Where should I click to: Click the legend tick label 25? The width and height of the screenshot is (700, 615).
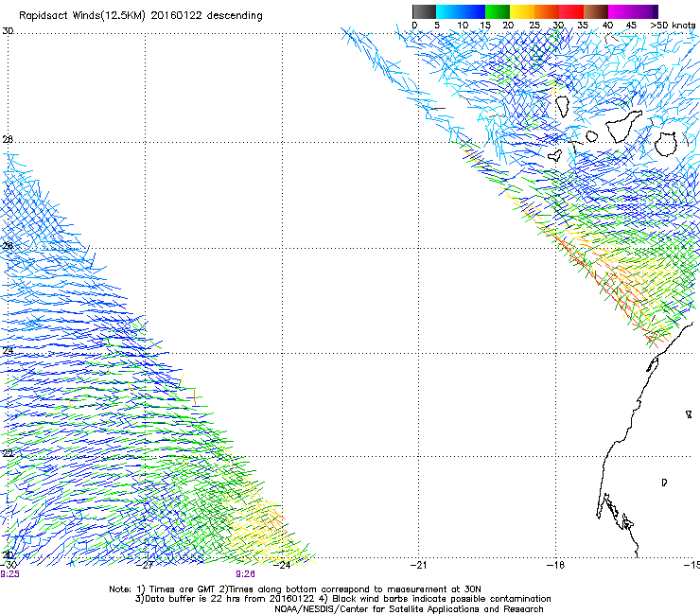click(x=534, y=25)
